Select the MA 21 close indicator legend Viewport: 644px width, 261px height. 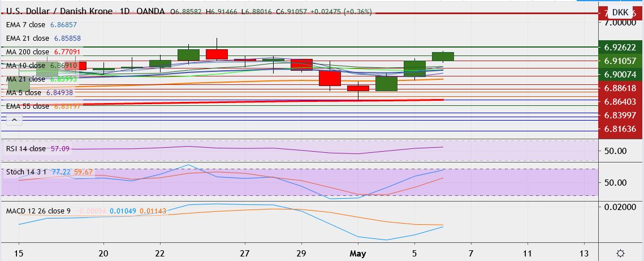[27, 79]
